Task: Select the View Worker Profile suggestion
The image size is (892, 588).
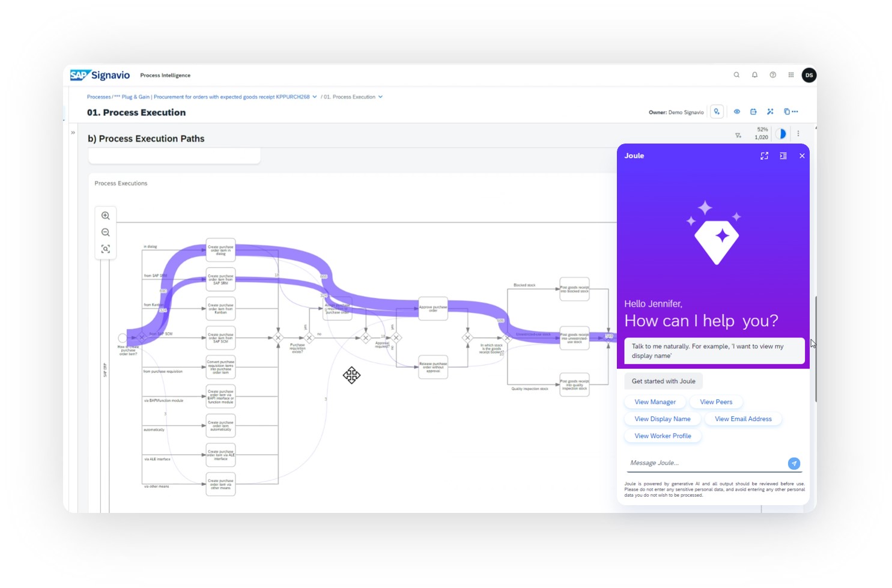Action: tap(663, 436)
